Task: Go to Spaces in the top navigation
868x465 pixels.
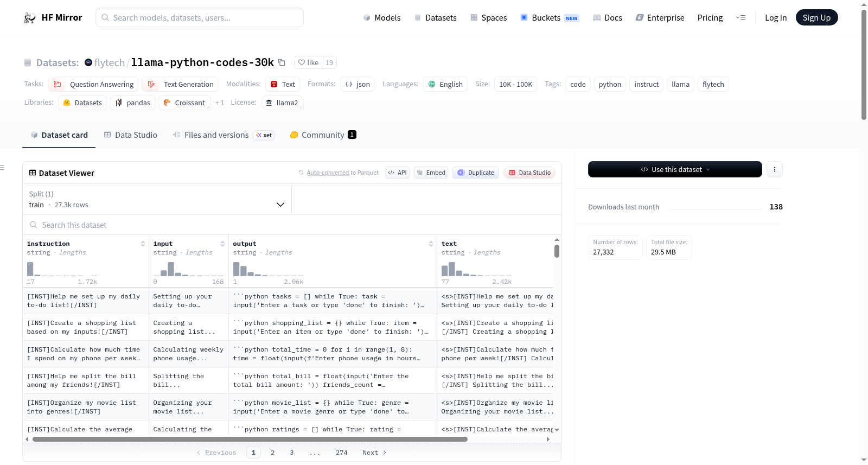Action: [489, 18]
